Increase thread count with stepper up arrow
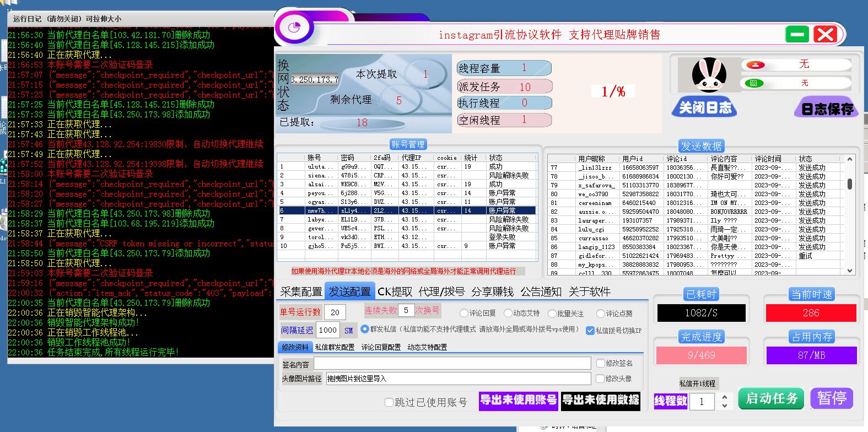868x432 pixels. tap(724, 397)
